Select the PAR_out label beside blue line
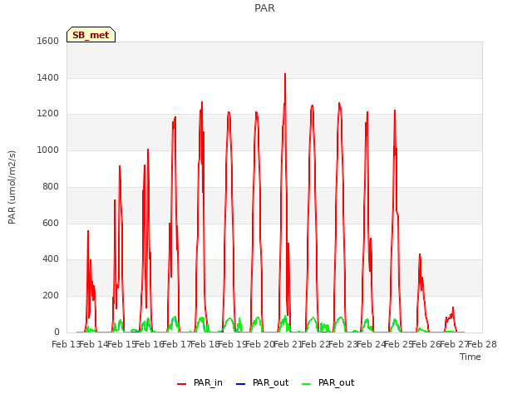 coord(270,382)
